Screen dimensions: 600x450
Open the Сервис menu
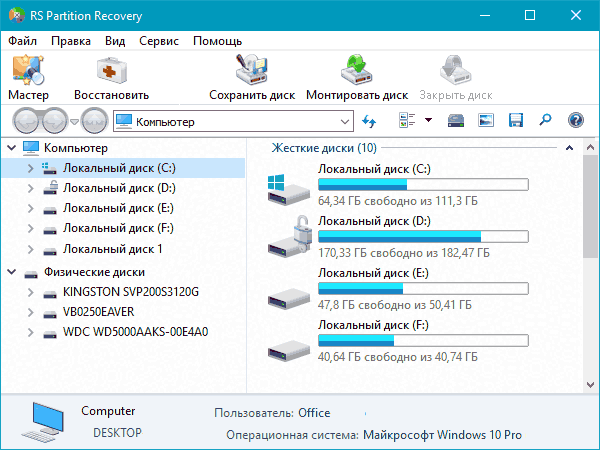pyautogui.click(x=159, y=41)
